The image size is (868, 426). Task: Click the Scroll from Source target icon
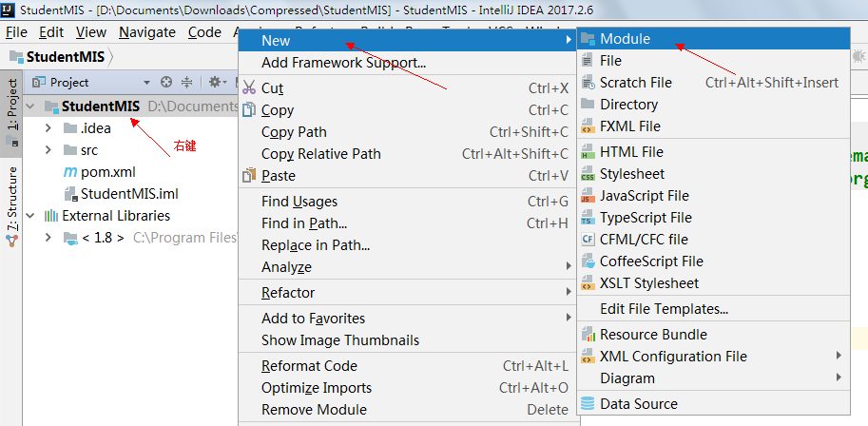tap(166, 83)
